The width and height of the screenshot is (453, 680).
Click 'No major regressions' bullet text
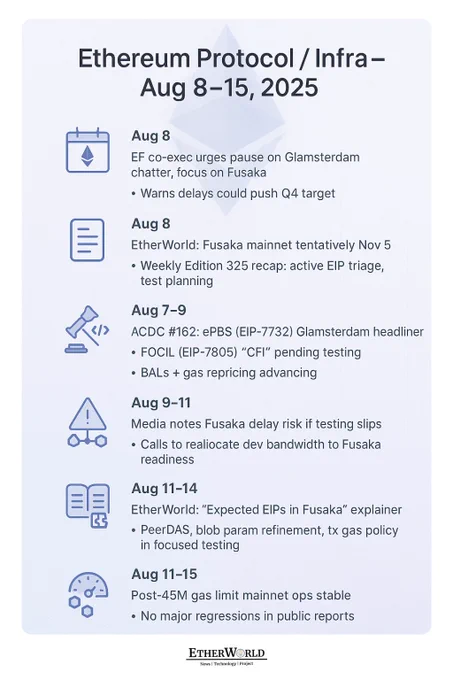(x=243, y=616)
